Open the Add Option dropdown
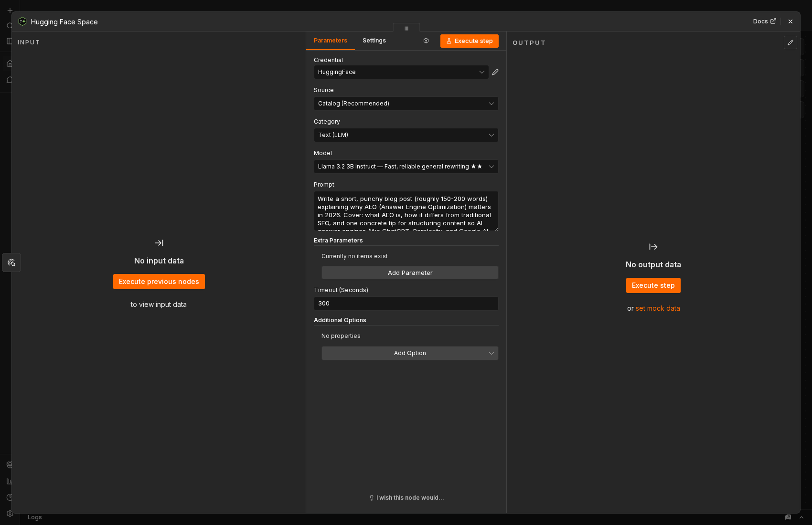The width and height of the screenshot is (812, 525). [x=410, y=353]
